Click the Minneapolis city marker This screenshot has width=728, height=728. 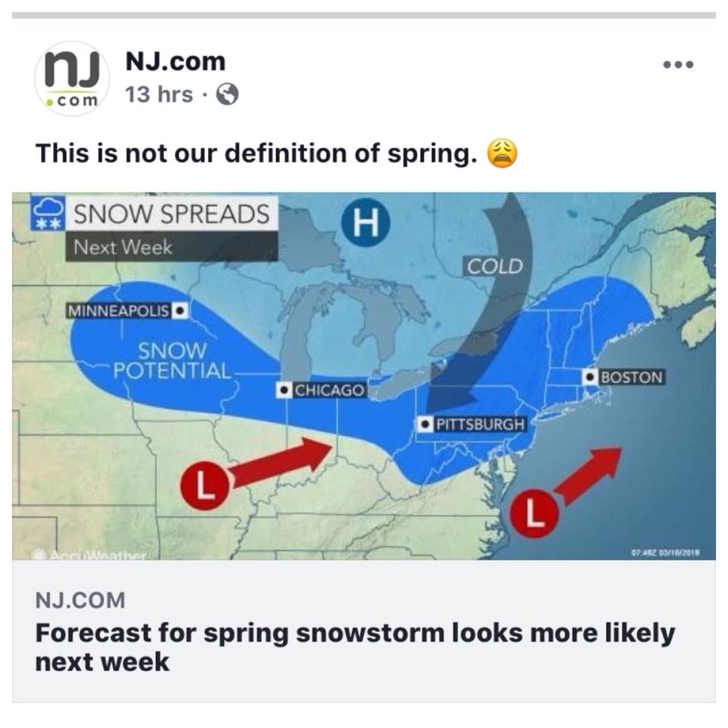tap(179, 310)
